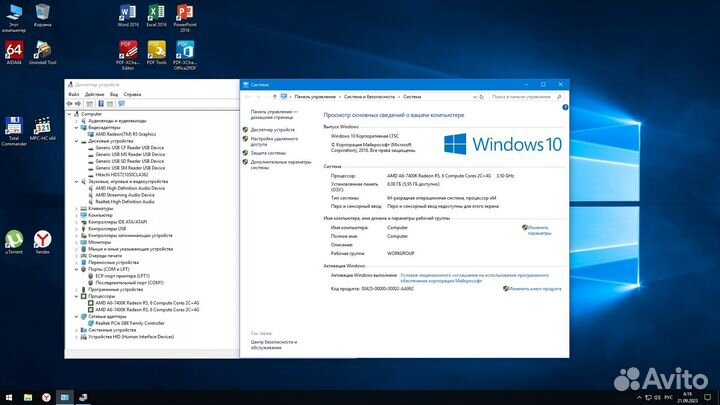This screenshot has height=405, width=720.
Task: Launch PowerPoint 2016 desktop shortcut
Action: pos(185,18)
